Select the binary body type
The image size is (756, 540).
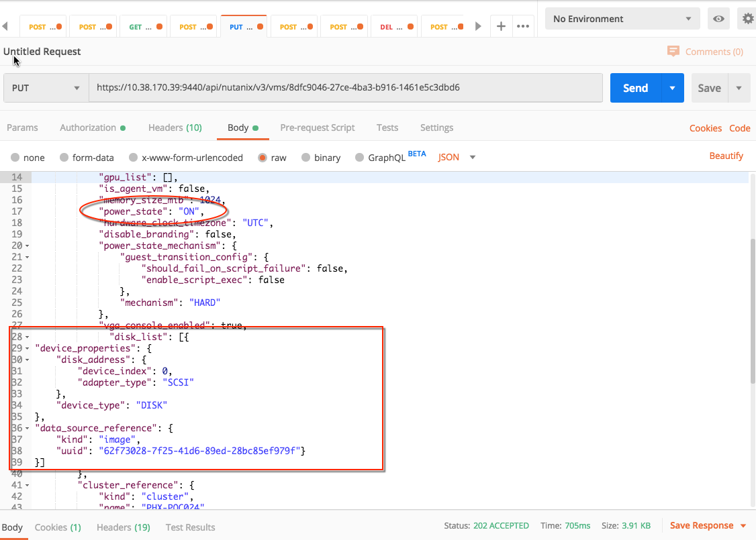pos(305,158)
